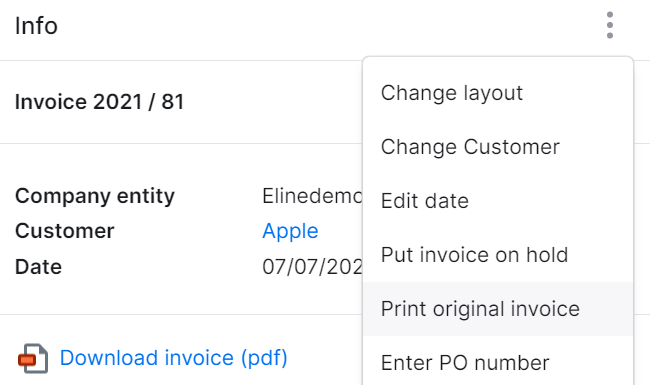Click the word Customer in Change Customer entry
650x385 pixels.
(x=512, y=147)
